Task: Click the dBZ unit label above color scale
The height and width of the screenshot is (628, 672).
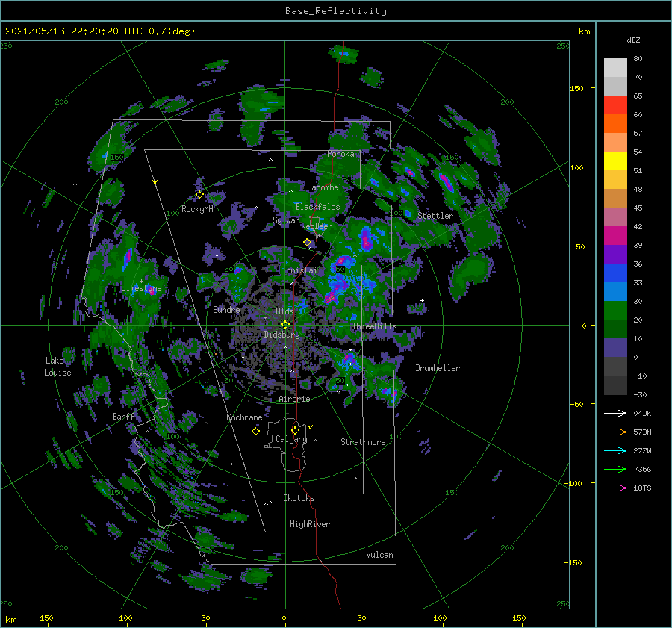Action: click(633, 40)
